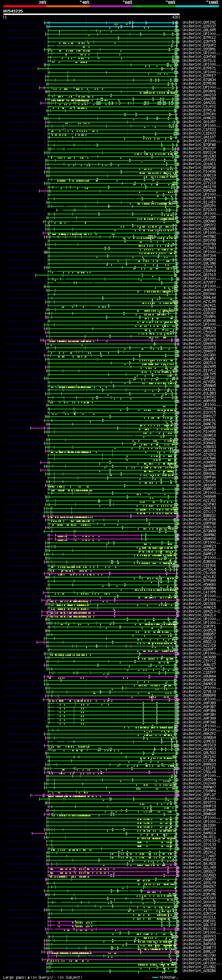The width and height of the screenshot is (222, 980).
Task: Open hit UniRef100_P10496
Action: coord(199,172)
